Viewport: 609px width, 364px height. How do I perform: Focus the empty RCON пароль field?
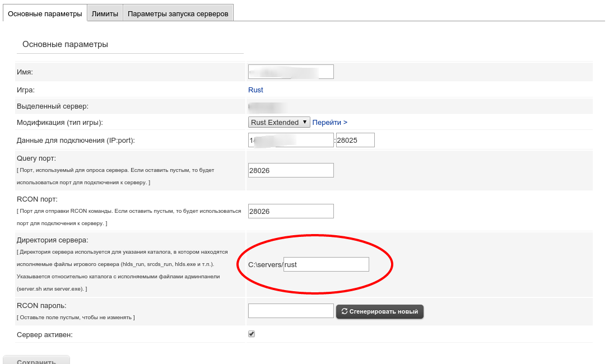click(291, 311)
